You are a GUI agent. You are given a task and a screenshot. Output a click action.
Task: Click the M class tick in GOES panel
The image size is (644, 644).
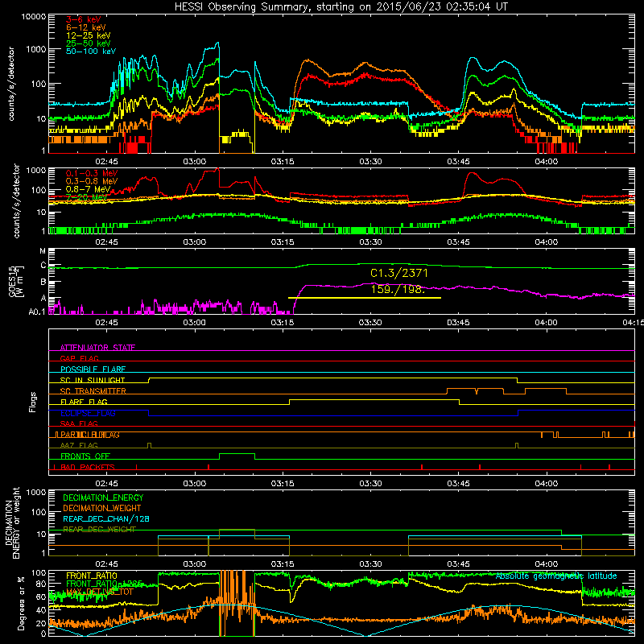43,250
